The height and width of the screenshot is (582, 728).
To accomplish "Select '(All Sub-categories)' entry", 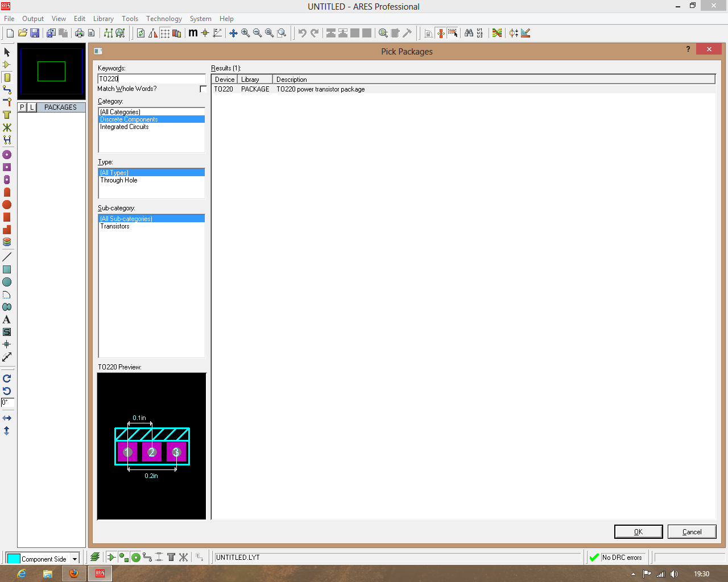I will coord(151,219).
